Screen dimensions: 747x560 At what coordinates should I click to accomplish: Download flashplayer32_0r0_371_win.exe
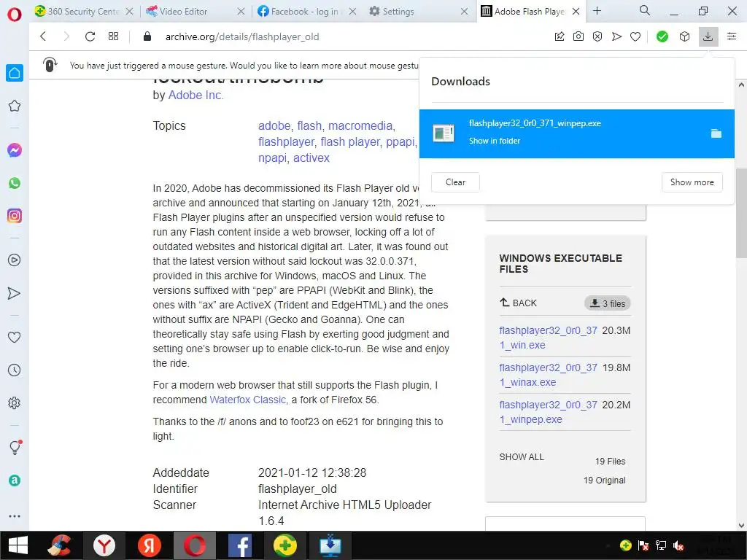pos(548,338)
